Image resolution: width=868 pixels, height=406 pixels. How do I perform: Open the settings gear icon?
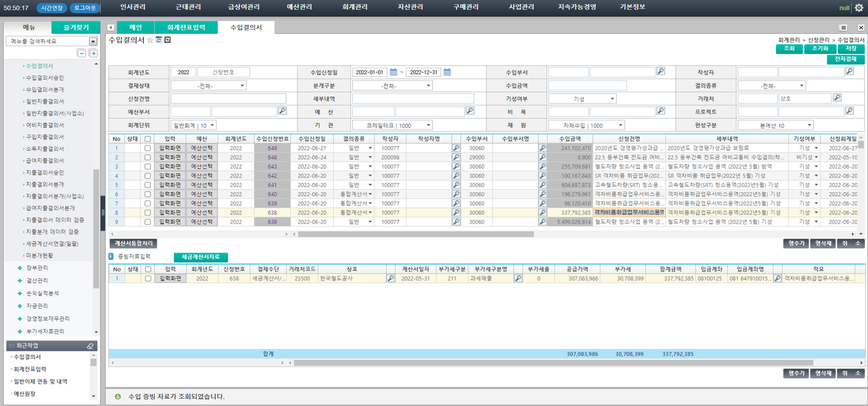[859, 7]
